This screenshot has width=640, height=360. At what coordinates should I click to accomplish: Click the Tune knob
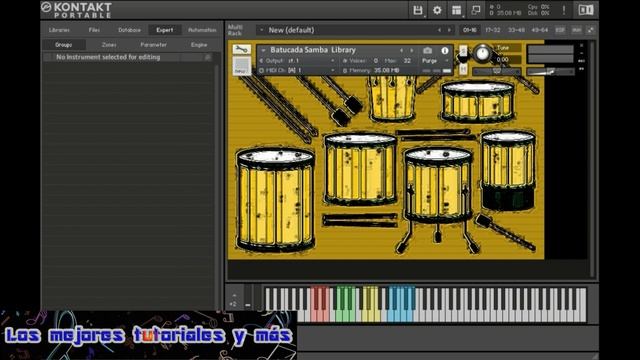(x=482, y=53)
